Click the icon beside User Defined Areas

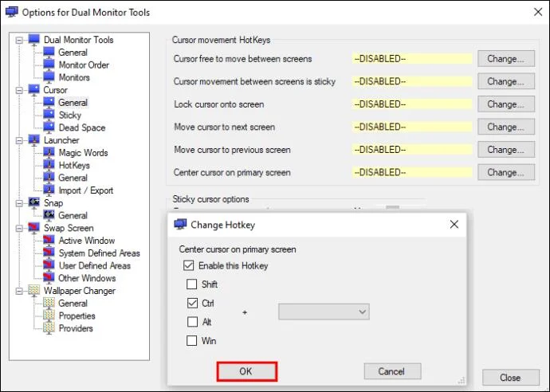pos(49,265)
